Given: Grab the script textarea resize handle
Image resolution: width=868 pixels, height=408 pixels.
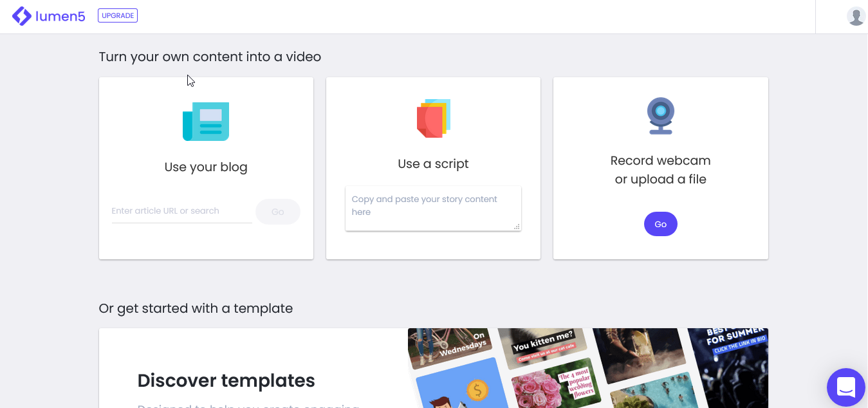Looking at the screenshot, I should click(x=517, y=227).
